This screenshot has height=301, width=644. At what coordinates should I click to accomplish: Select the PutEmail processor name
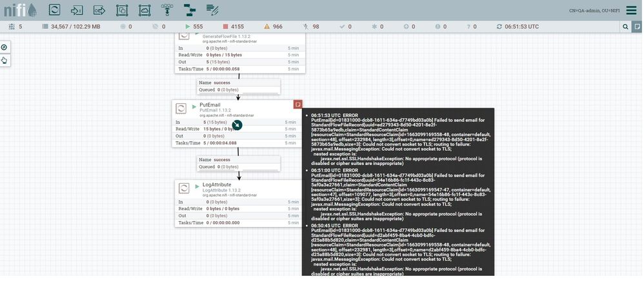coord(210,105)
